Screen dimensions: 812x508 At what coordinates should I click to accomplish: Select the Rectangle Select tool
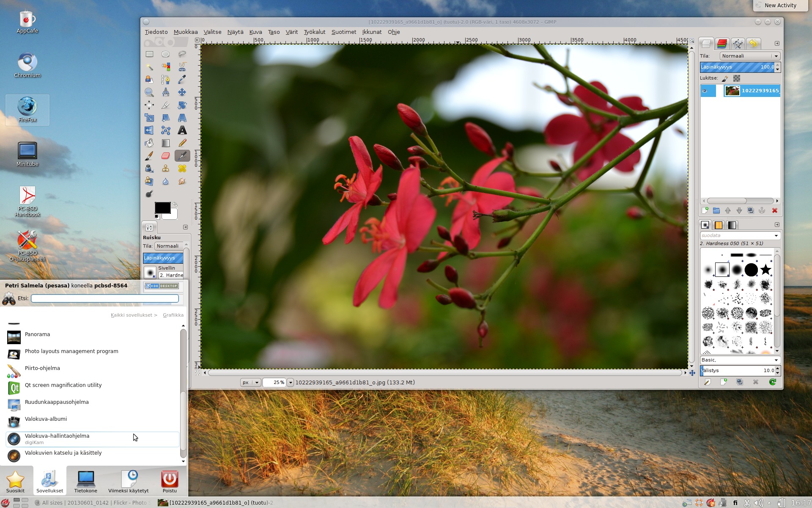point(149,54)
